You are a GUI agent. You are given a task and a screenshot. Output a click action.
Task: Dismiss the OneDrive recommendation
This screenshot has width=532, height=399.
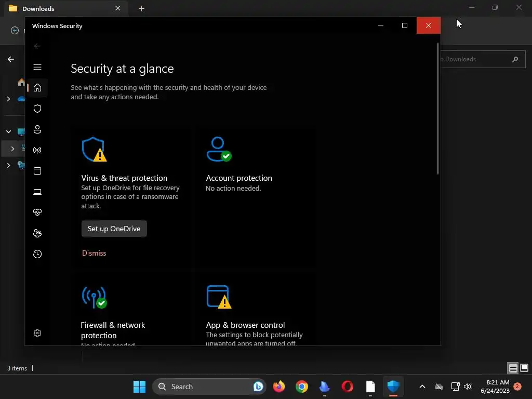(94, 253)
